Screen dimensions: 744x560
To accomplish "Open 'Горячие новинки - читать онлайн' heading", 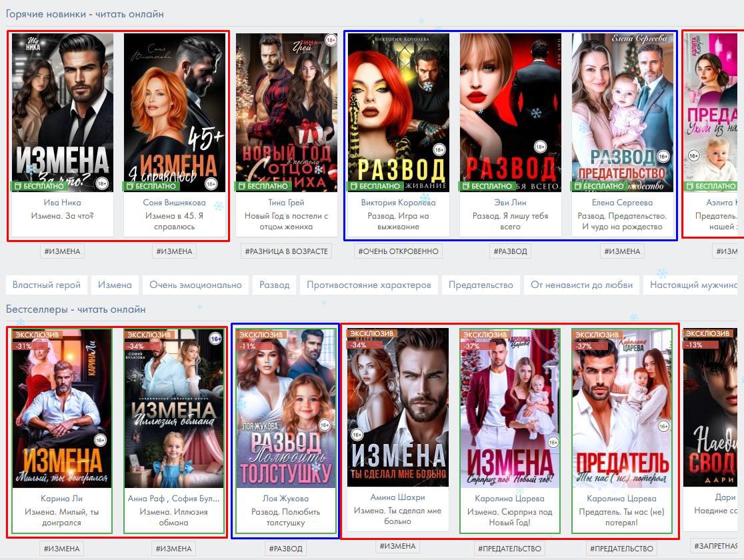I will (x=85, y=14).
